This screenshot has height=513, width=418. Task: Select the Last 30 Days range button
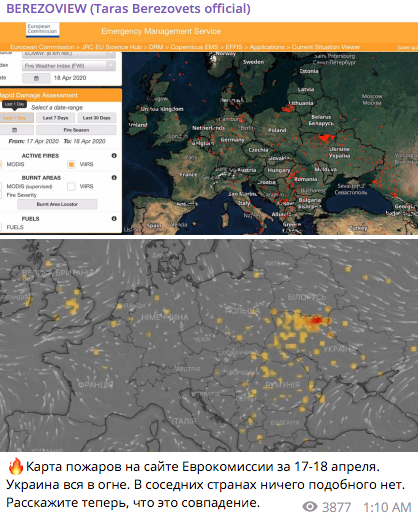(97, 118)
